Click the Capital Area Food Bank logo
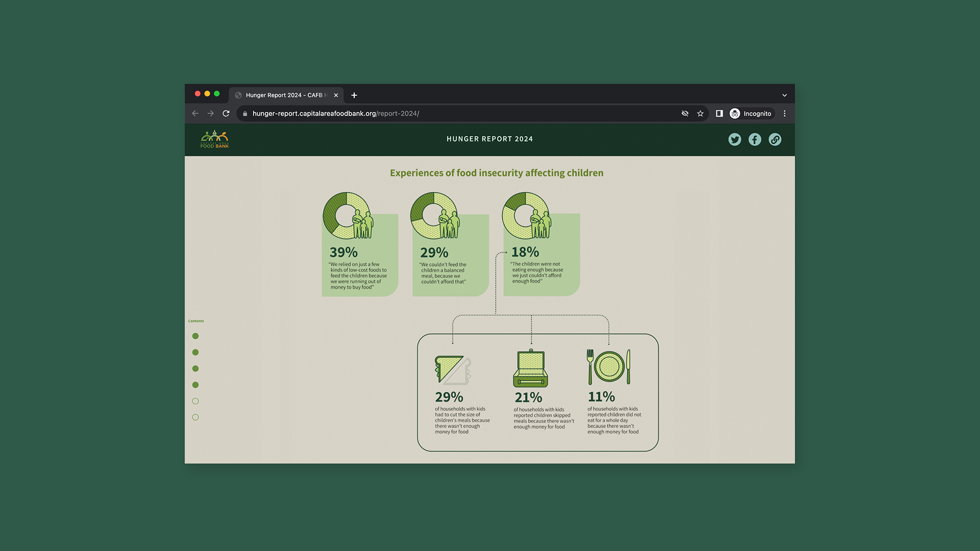This screenshot has height=551, width=980. pyautogui.click(x=215, y=139)
